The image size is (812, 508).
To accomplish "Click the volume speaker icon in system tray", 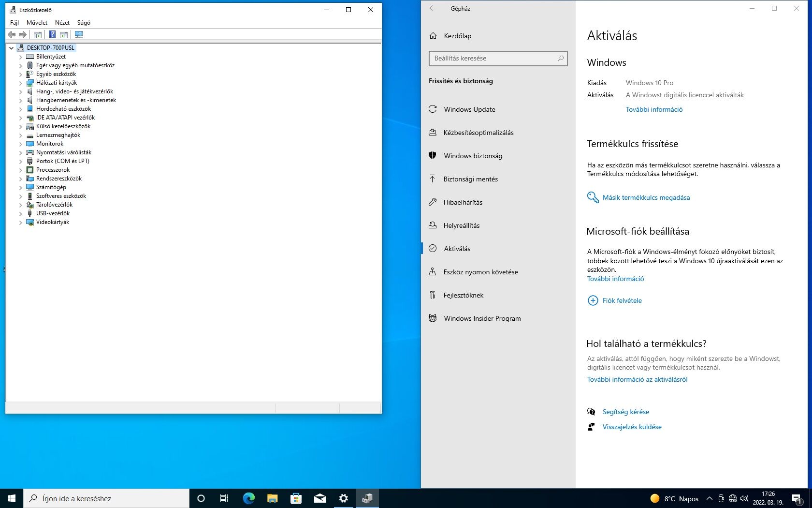I will click(744, 498).
